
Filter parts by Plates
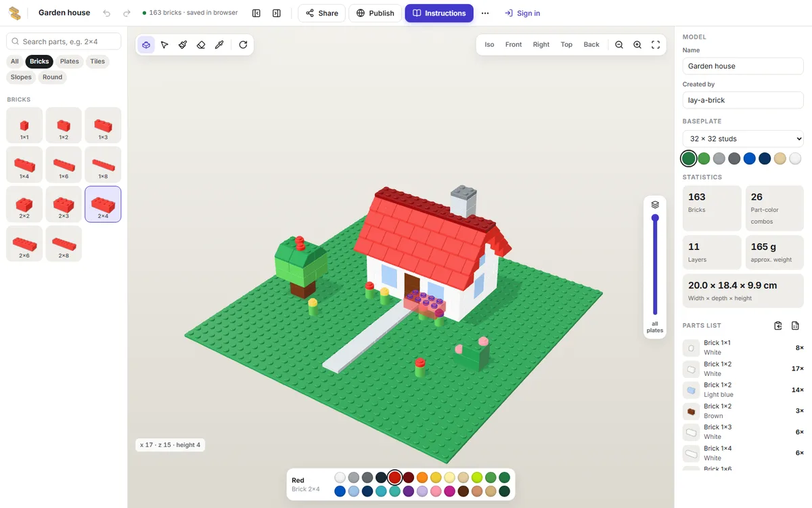coord(70,61)
